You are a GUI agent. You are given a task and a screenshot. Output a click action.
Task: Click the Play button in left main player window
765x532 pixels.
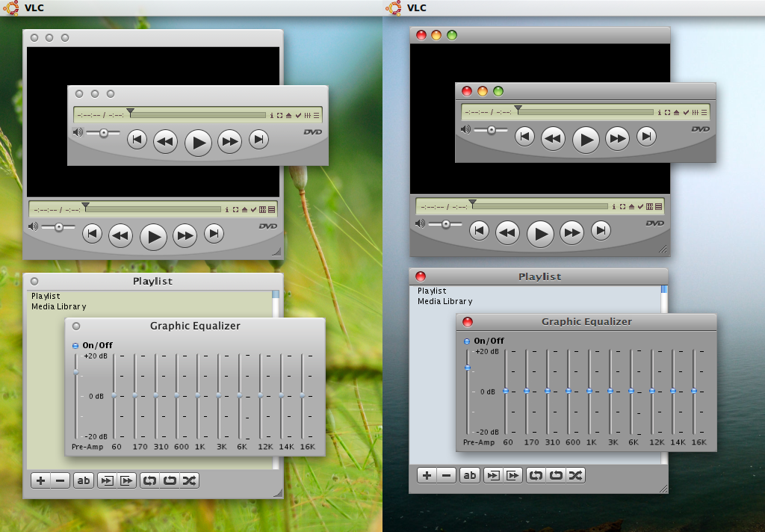tap(154, 237)
